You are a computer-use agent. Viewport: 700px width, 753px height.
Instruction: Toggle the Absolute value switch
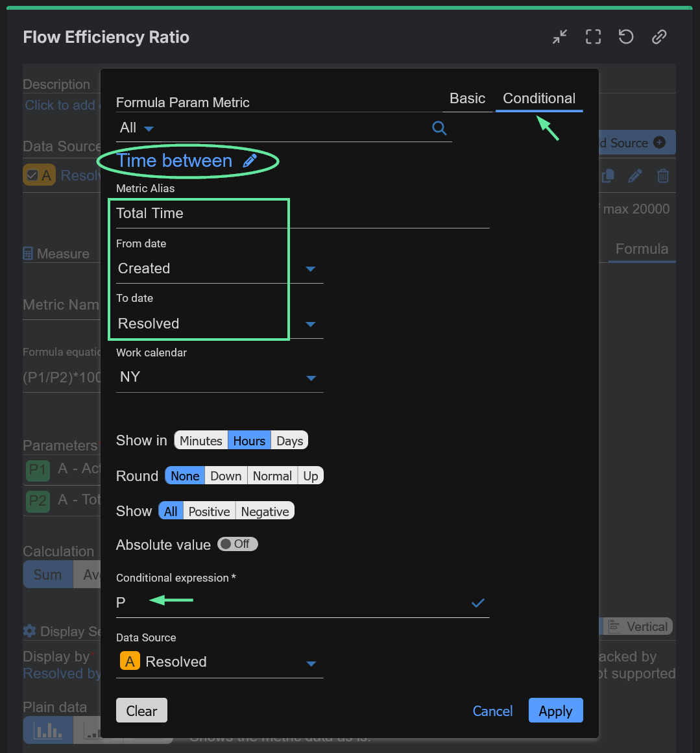tap(237, 544)
